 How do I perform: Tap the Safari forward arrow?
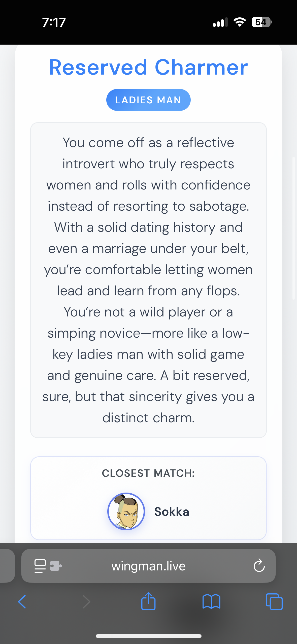86,602
